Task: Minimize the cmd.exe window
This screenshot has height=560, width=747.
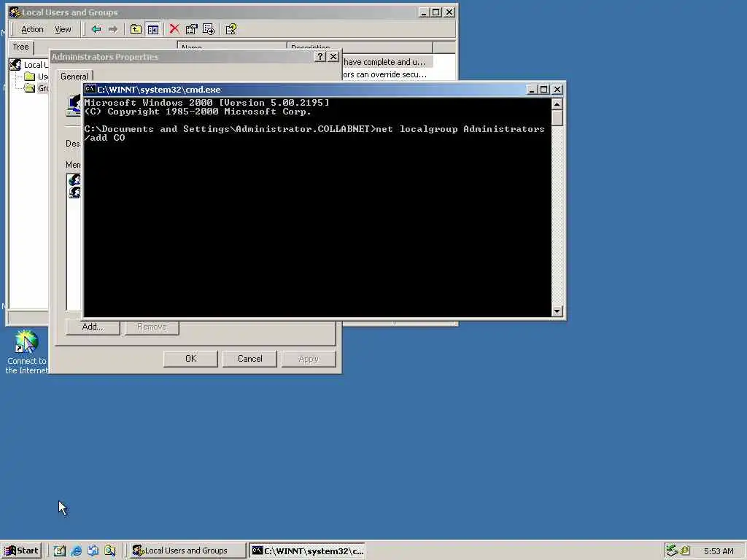Action: pyautogui.click(x=533, y=89)
